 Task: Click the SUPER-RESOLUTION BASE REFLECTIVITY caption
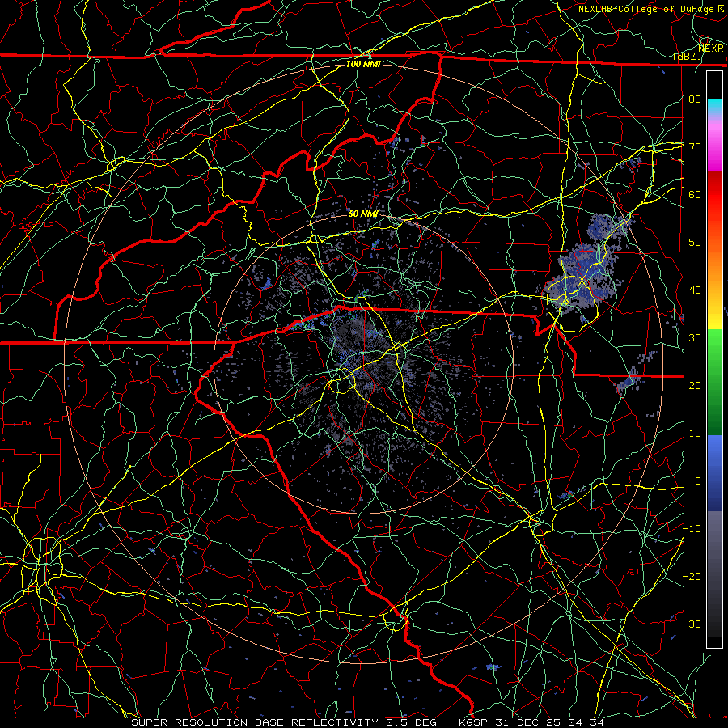255,722
